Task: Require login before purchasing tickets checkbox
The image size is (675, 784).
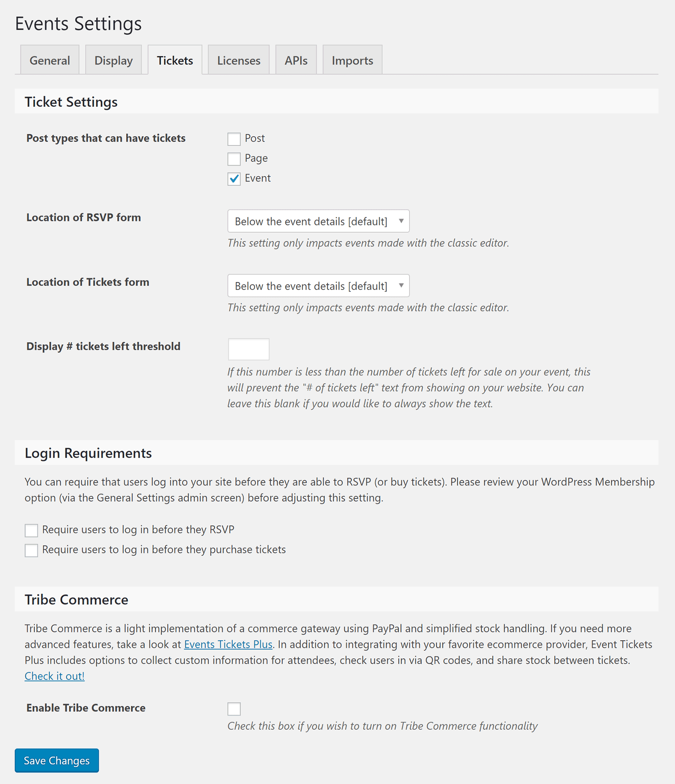Action: pos(31,550)
